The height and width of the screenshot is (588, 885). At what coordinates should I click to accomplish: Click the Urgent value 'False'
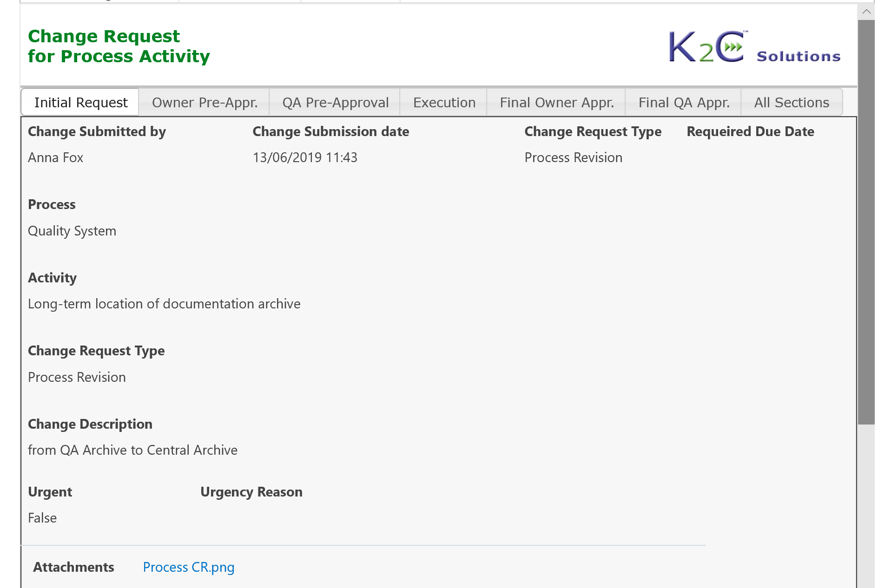[x=42, y=518]
